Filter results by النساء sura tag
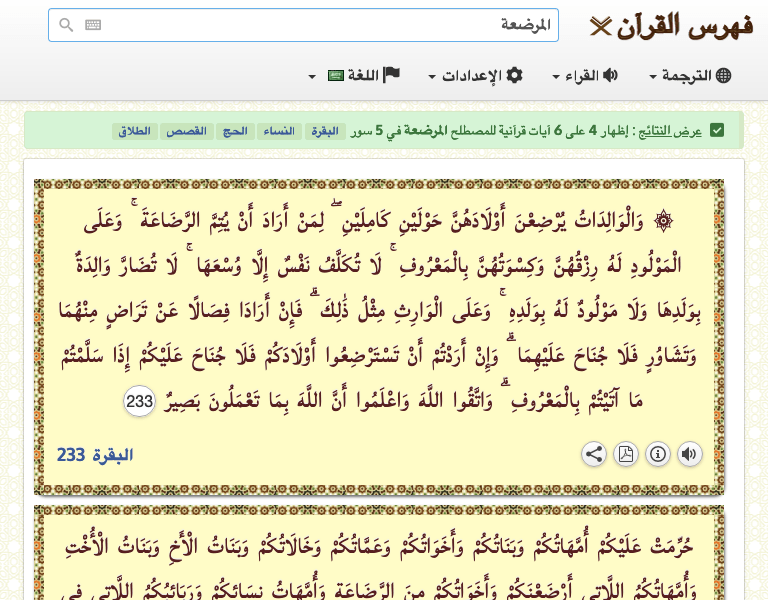Screen dimensions: 768x600 tap(279, 131)
